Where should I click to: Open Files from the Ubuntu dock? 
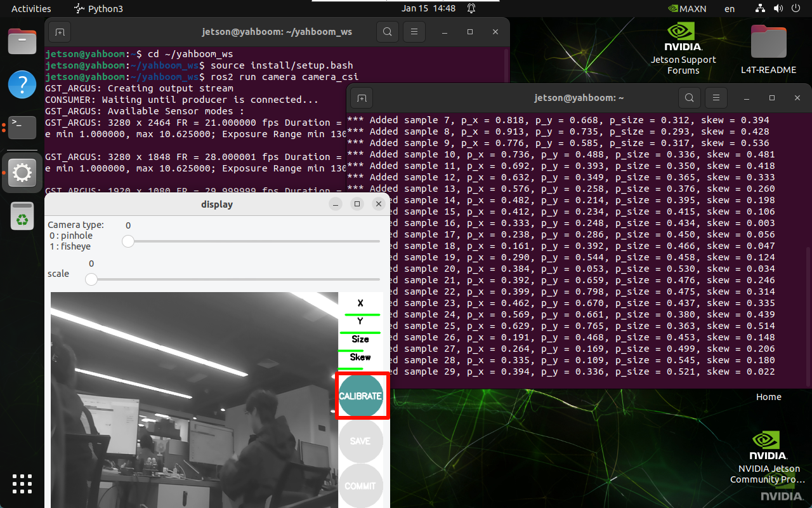(x=22, y=42)
